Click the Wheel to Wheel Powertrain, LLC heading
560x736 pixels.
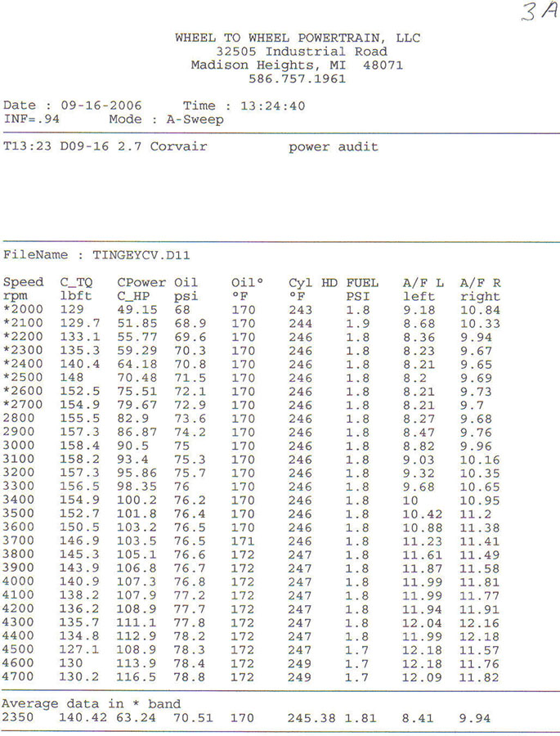click(296, 38)
